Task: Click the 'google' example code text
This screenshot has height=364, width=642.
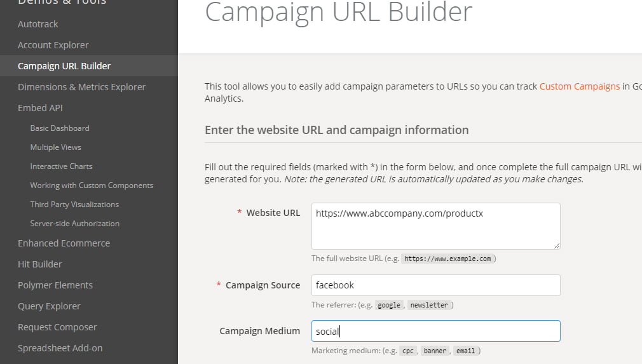Action: coord(389,305)
